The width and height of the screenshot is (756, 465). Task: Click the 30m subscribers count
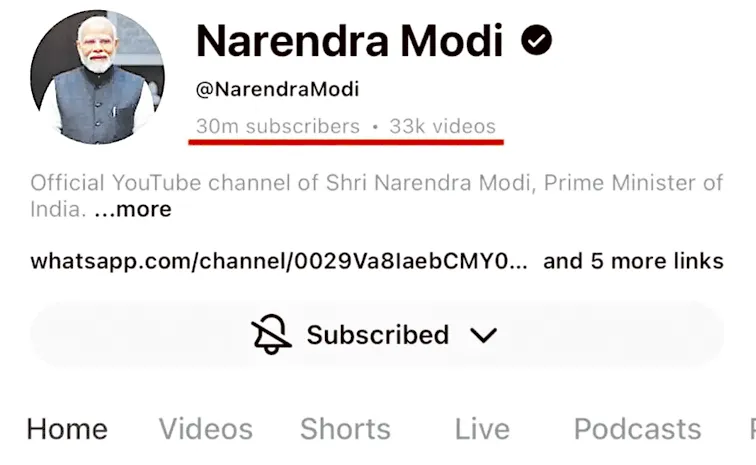pyautogui.click(x=278, y=126)
